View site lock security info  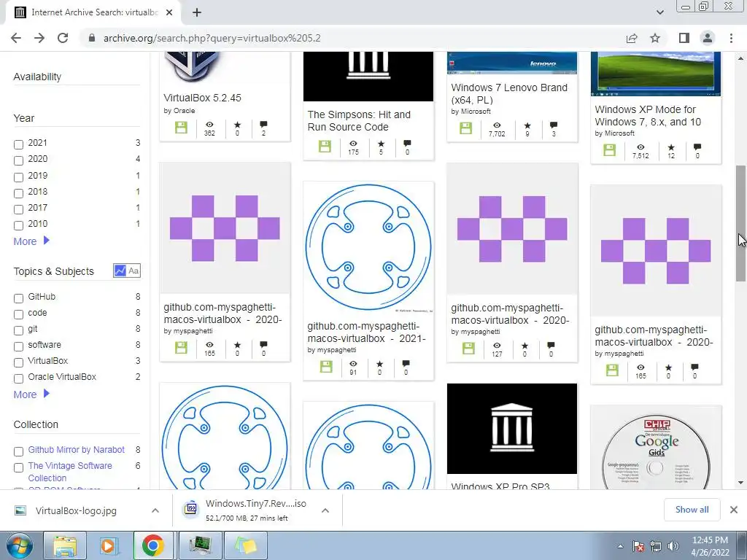coord(92,38)
